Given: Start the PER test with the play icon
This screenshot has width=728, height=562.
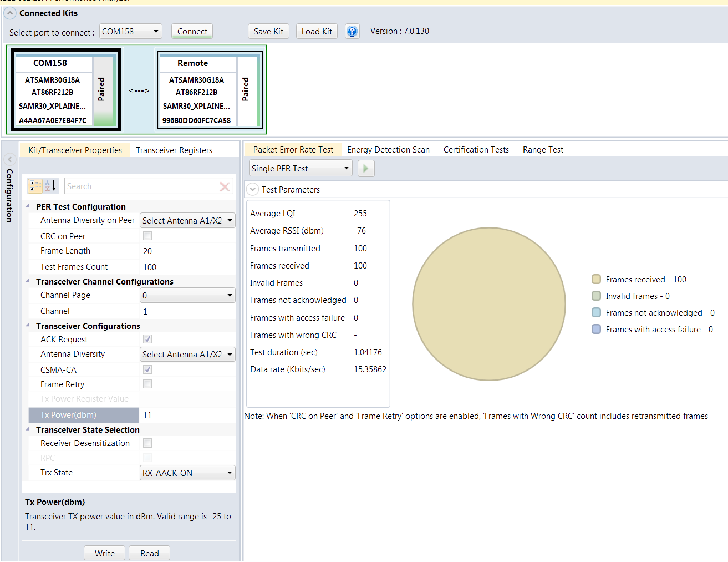Looking at the screenshot, I should [366, 168].
